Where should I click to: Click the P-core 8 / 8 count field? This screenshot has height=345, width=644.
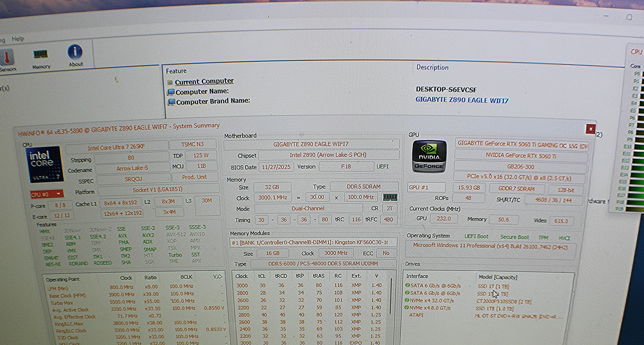point(60,205)
